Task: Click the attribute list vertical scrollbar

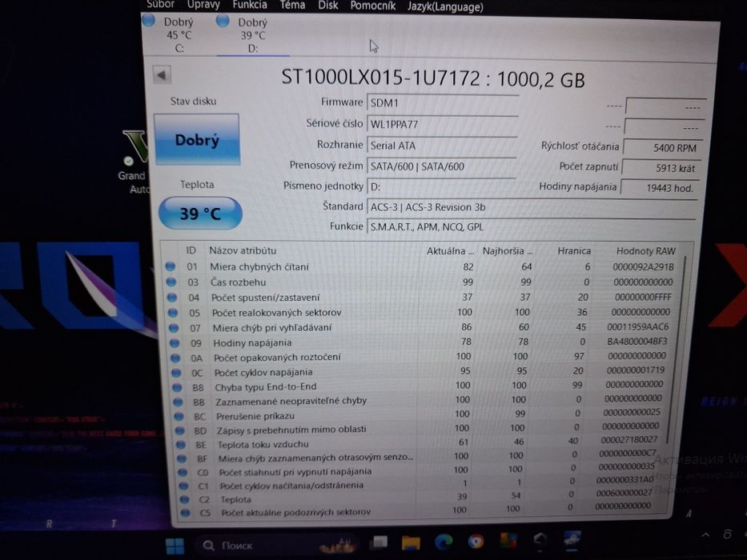Action: [678, 350]
